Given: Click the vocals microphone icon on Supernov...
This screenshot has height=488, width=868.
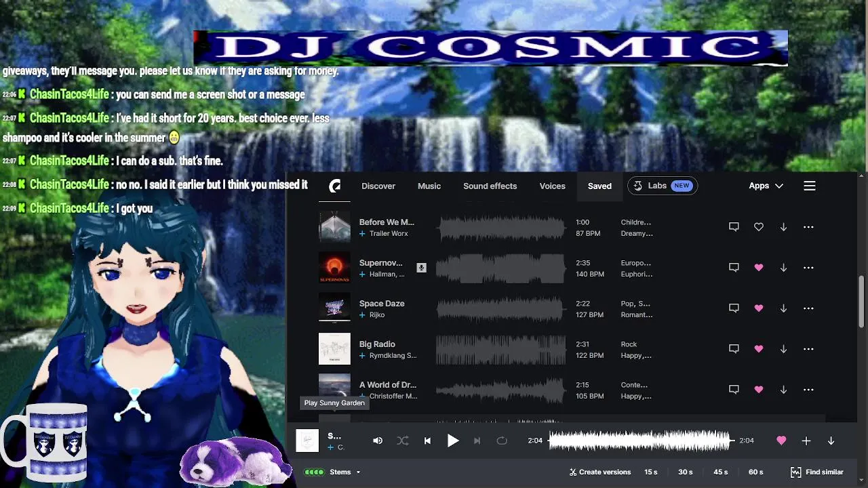Looking at the screenshot, I should pos(421,268).
